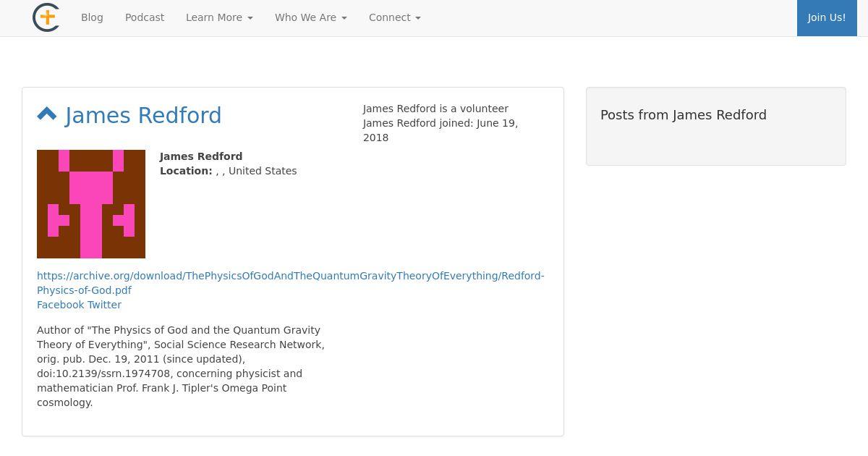Click the orange plus site logo
Viewport: 868px width, 456px height.
(x=46, y=17)
